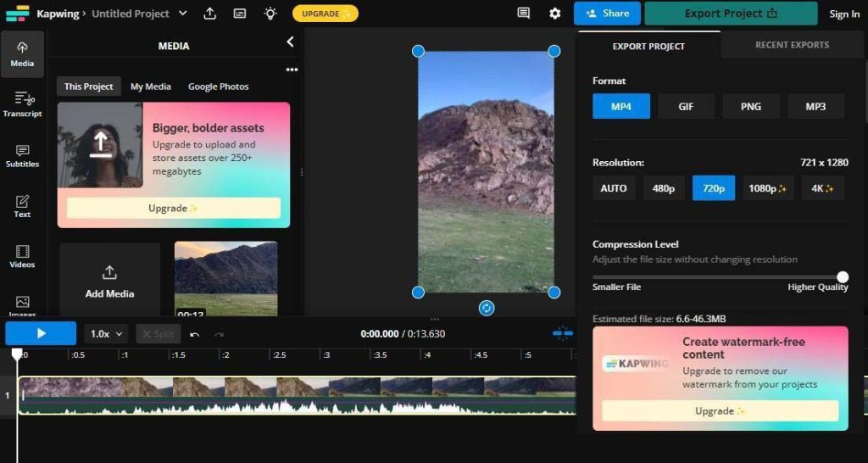This screenshot has height=463, width=868.
Task: Click the lightbulb tips icon
Action: coord(270,14)
